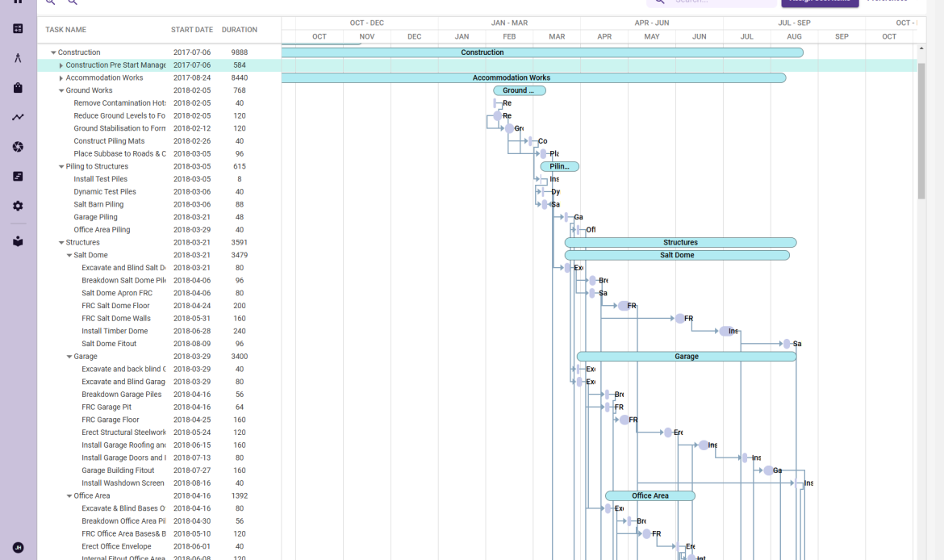Select the Ground Stabilisation row

pyautogui.click(x=159, y=128)
